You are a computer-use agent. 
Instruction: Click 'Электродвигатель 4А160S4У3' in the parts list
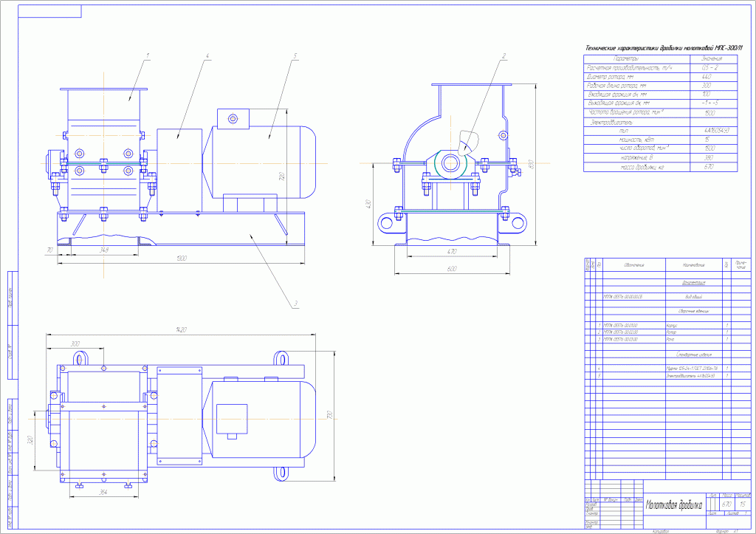690,376
